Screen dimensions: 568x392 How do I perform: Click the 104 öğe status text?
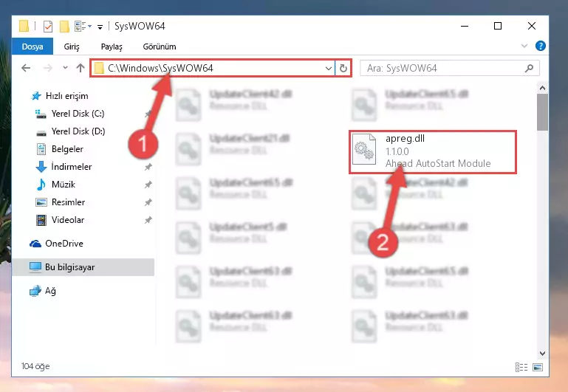[x=35, y=366]
